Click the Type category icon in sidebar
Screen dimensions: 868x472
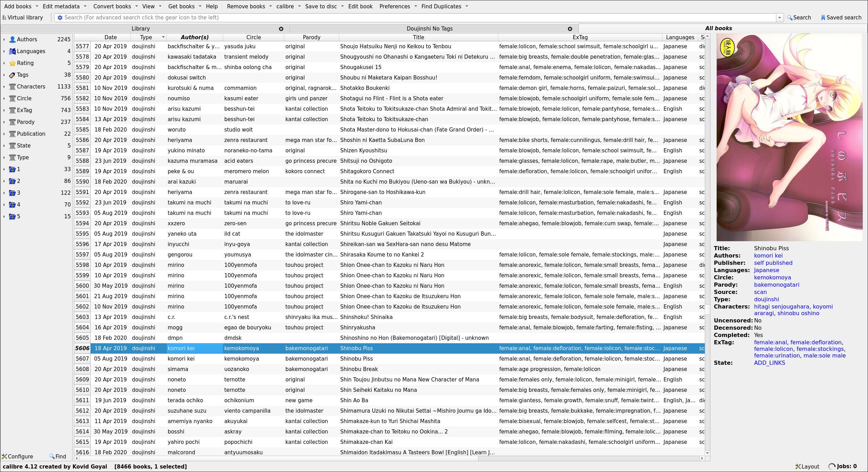coord(12,158)
